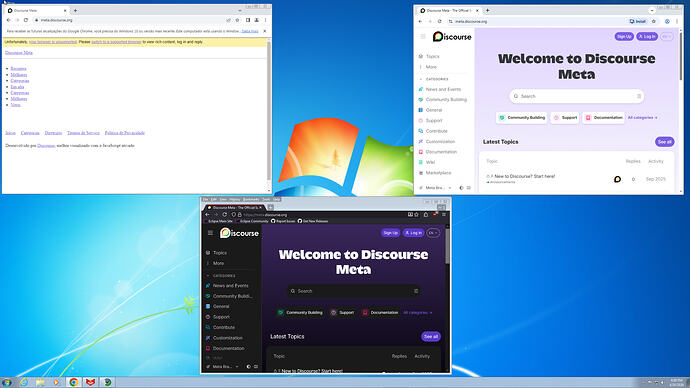
Task: Focus the Search field in the dark Discourse page
Action: pos(353,291)
